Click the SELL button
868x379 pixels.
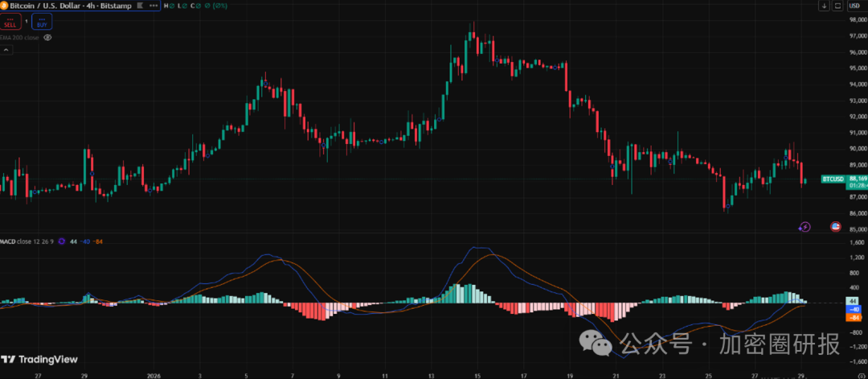coord(9,21)
